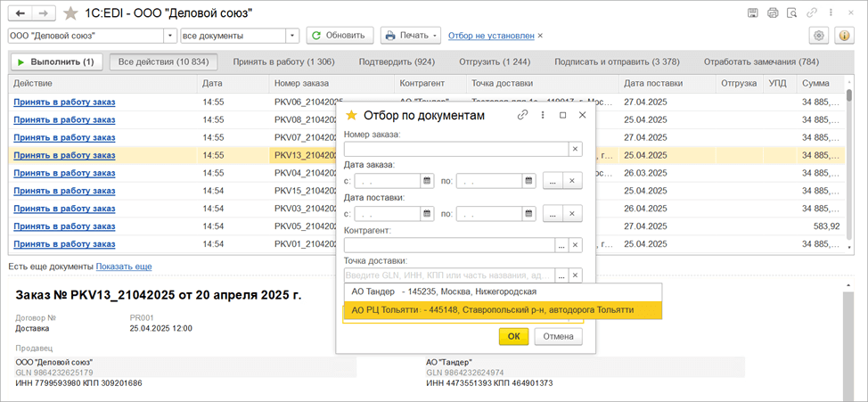868x402 pixels.
Task: Switch to 'Отгрузить (1 244)' tab
Action: 495,62
